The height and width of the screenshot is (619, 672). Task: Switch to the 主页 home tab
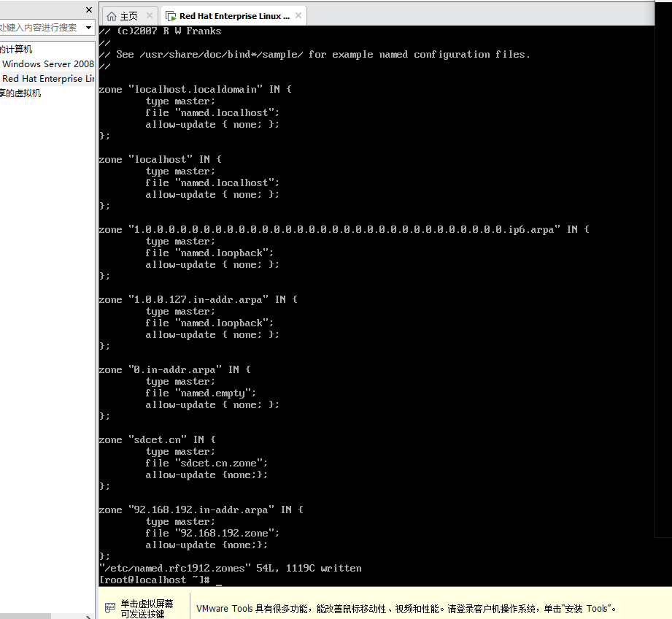(x=129, y=16)
